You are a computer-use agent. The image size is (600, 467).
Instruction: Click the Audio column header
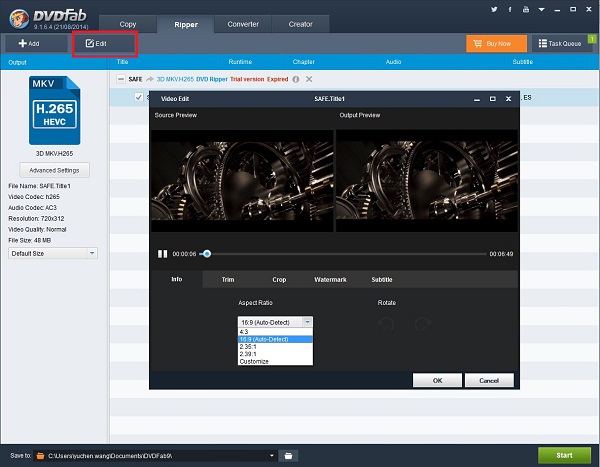[x=393, y=62]
